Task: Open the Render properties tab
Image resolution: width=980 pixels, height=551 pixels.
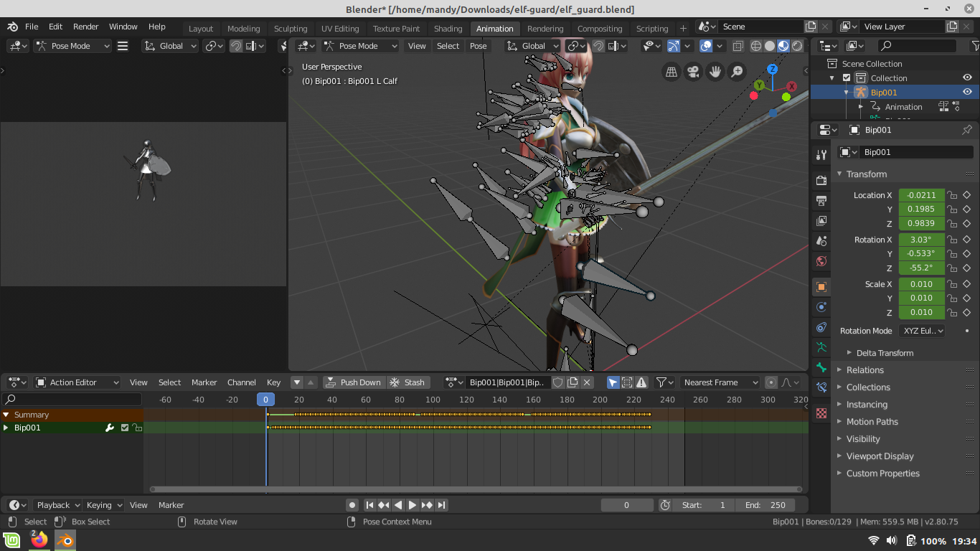Action: pos(821,180)
